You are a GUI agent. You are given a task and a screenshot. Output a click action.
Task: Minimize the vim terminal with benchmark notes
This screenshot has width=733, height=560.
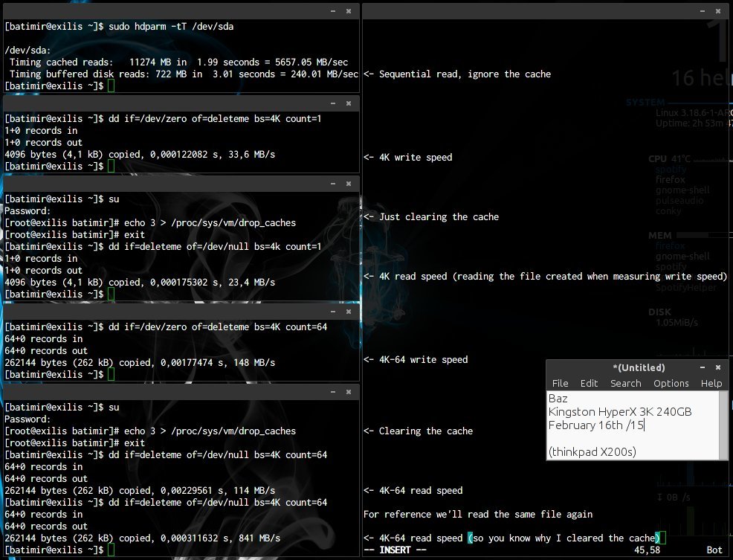(x=703, y=11)
